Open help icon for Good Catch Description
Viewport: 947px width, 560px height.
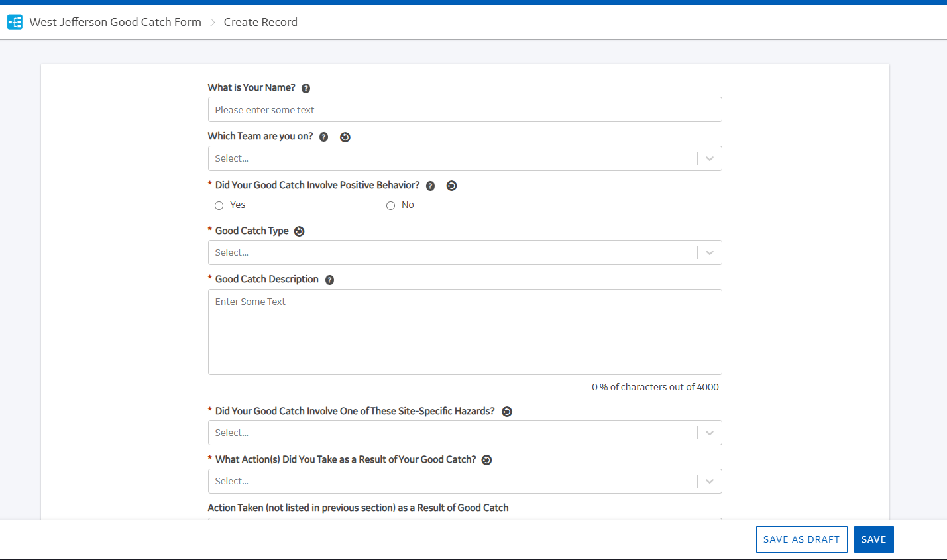[x=329, y=280]
